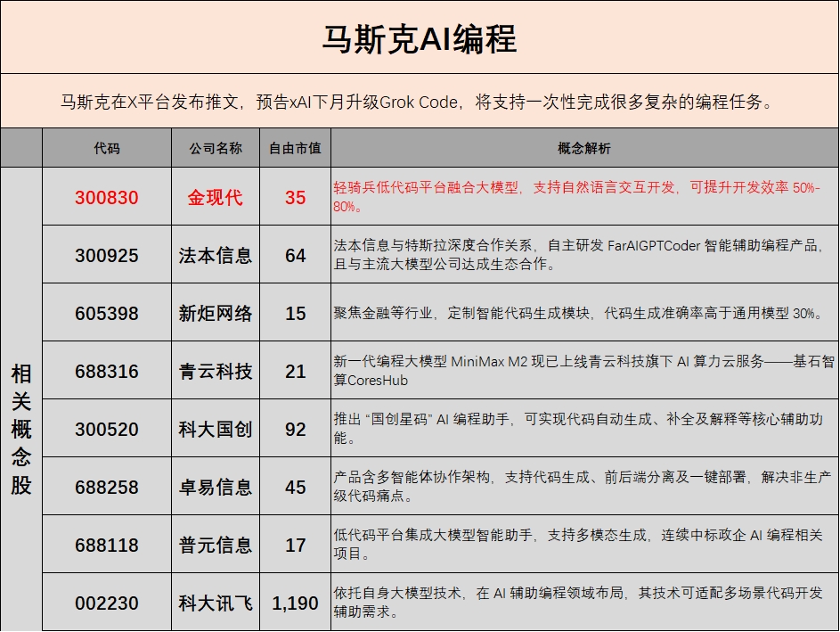840x632 pixels.
Task: Click the FarAIGPTCoder description for 法本信息
Action: coord(579,255)
